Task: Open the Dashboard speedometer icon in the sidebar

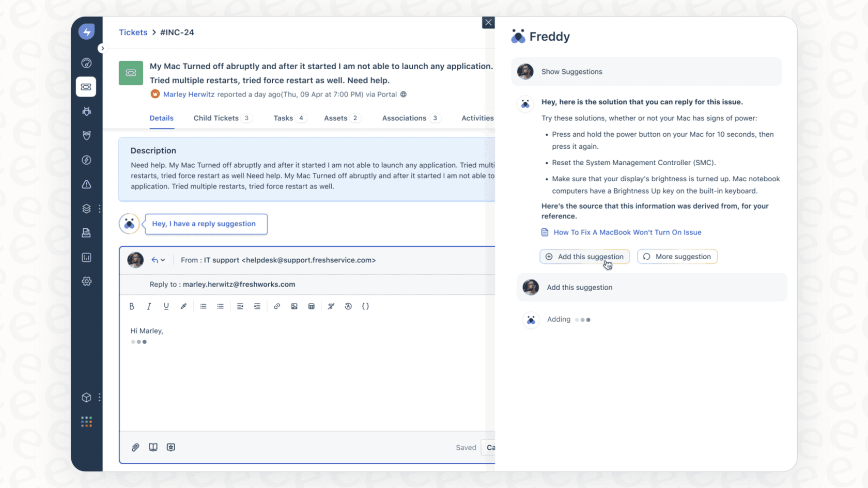Action: point(86,62)
